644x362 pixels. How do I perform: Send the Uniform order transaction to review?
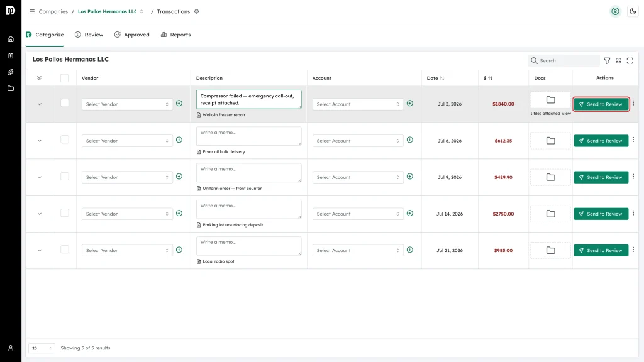pyautogui.click(x=601, y=177)
